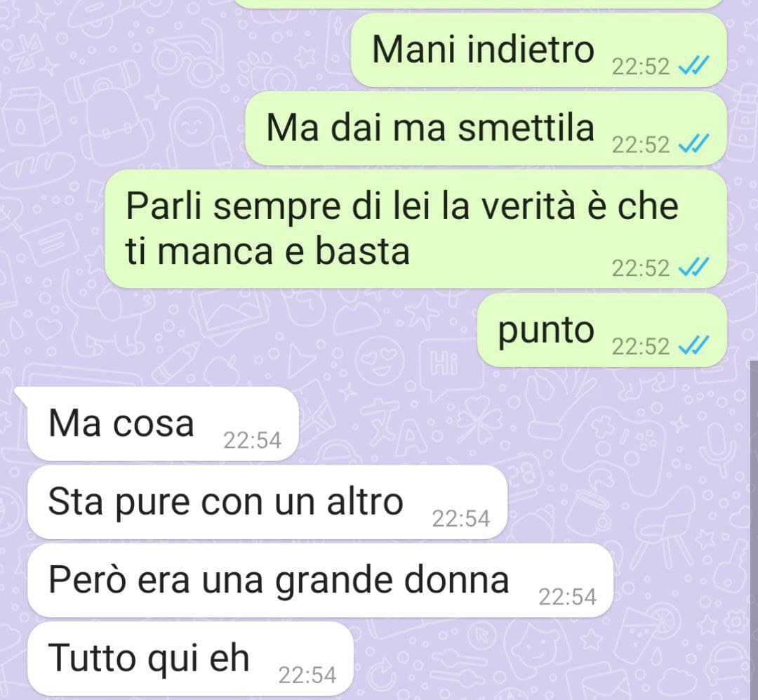758x700 pixels.
Task: Tap the 'Mani indietro' sent message
Action: click(538, 51)
